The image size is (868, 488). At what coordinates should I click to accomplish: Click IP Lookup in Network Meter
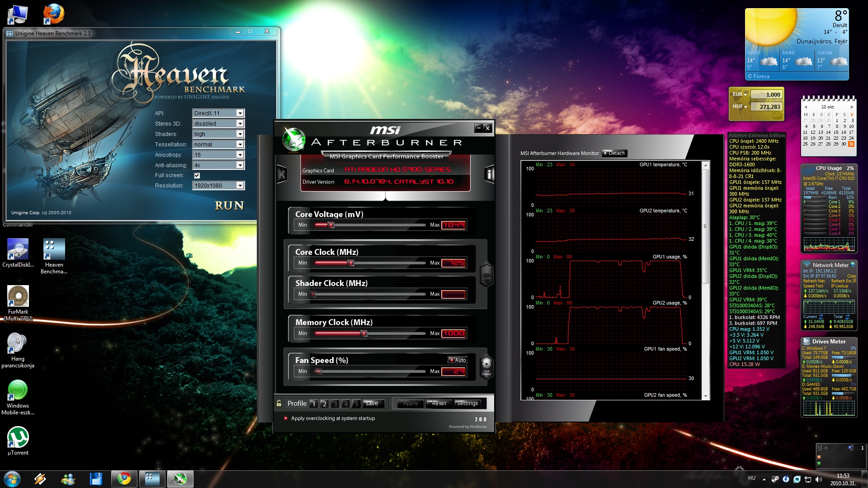click(840, 286)
